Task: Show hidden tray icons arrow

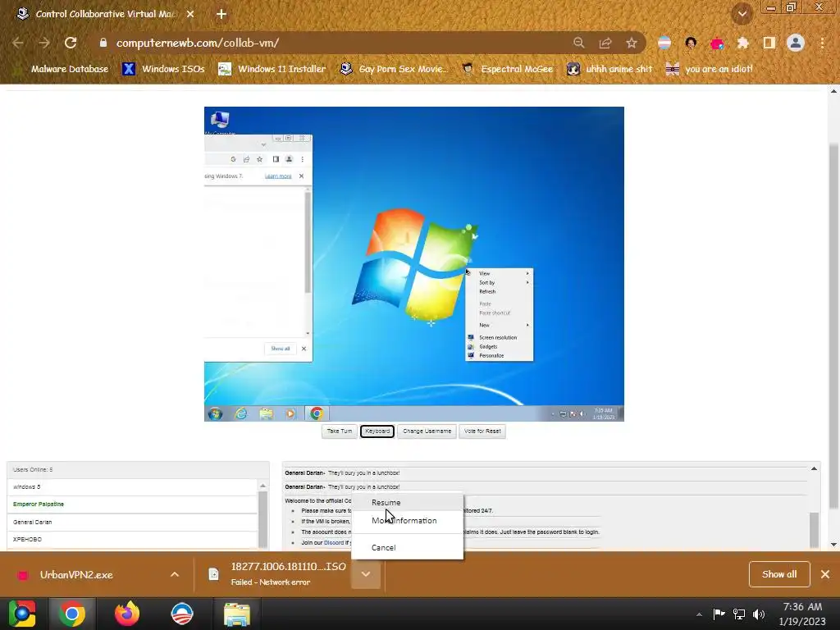Action: coord(699,614)
